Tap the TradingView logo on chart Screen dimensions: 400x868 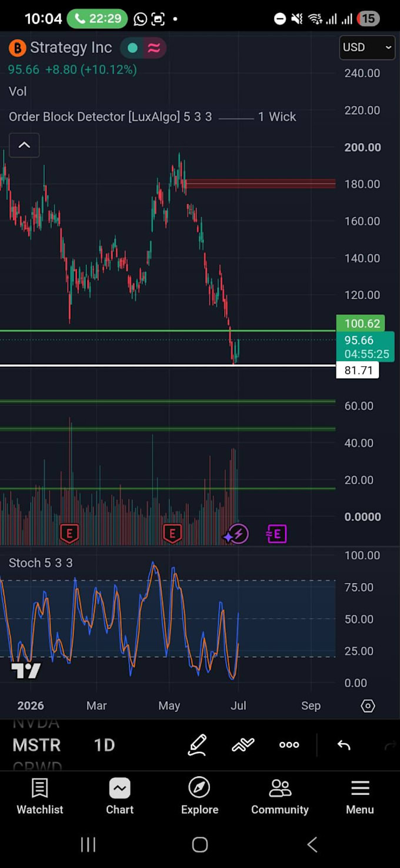click(x=26, y=671)
